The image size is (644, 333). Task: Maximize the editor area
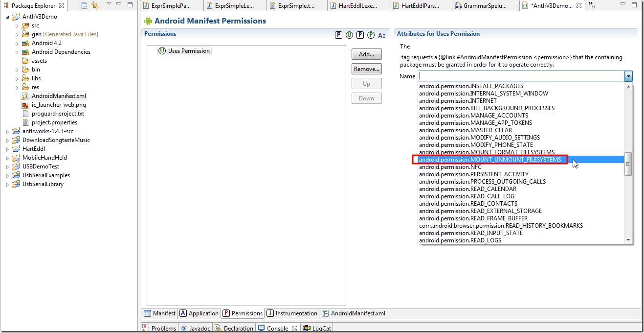tap(633, 5)
